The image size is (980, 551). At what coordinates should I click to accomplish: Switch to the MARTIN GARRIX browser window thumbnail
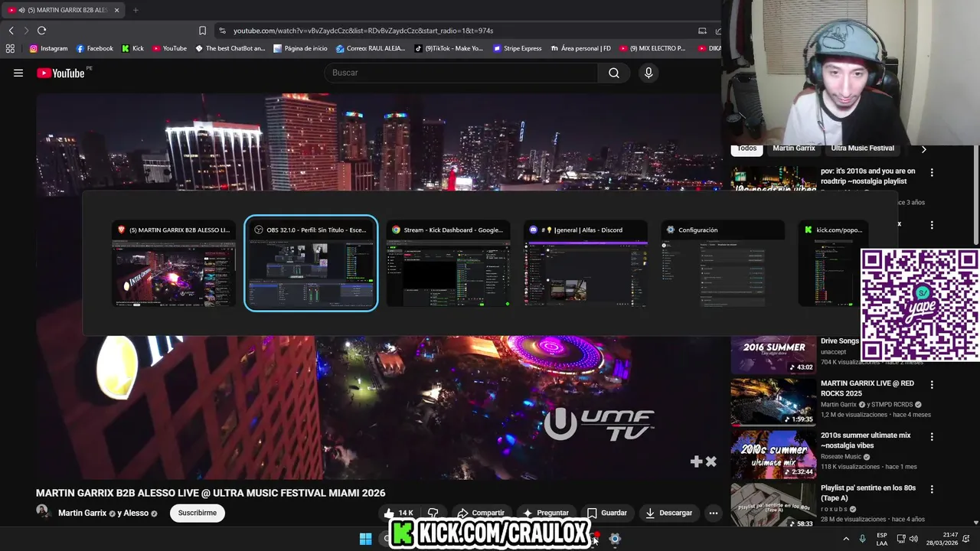click(x=174, y=264)
